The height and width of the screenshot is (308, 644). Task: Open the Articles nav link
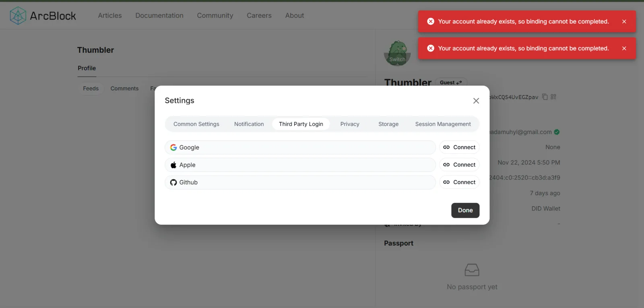click(110, 15)
